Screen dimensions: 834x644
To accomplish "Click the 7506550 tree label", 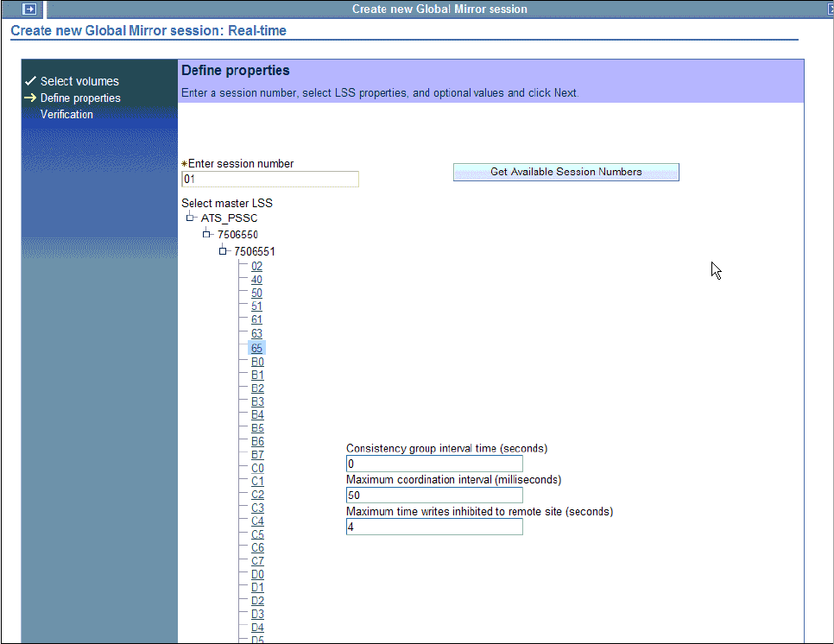I will [x=237, y=235].
